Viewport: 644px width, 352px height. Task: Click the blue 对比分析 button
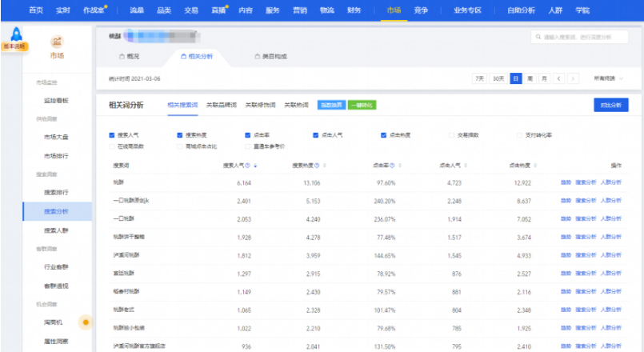click(x=610, y=105)
